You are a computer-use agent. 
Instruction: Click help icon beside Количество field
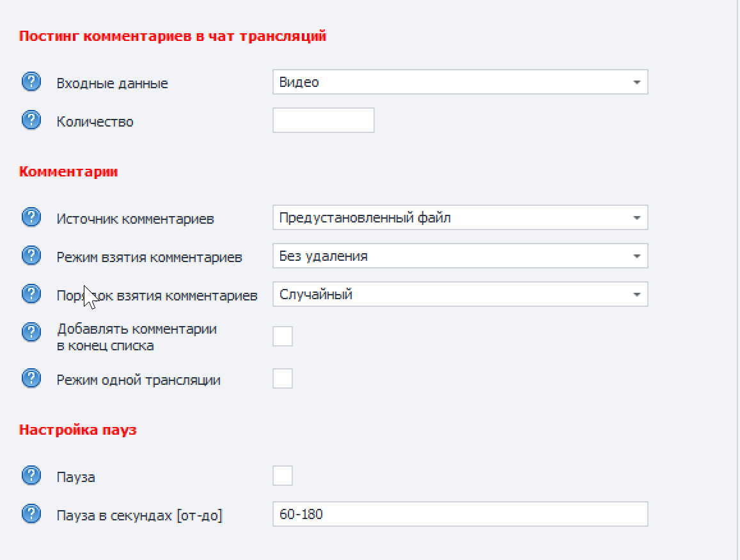coord(31,121)
